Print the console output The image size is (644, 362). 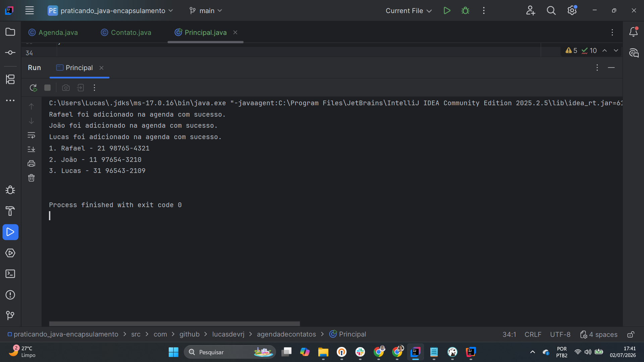coord(31,164)
